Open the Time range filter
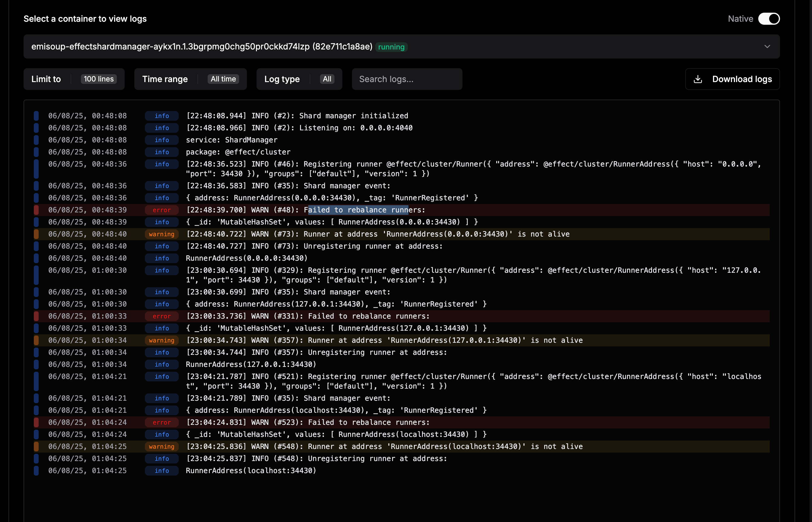This screenshot has width=812, height=522. 190,79
